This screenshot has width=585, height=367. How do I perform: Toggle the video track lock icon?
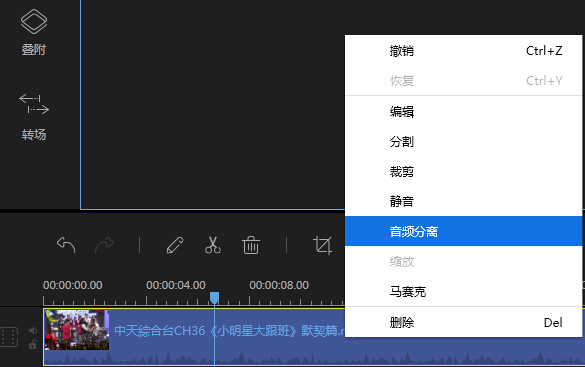click(x=33, y=344)
